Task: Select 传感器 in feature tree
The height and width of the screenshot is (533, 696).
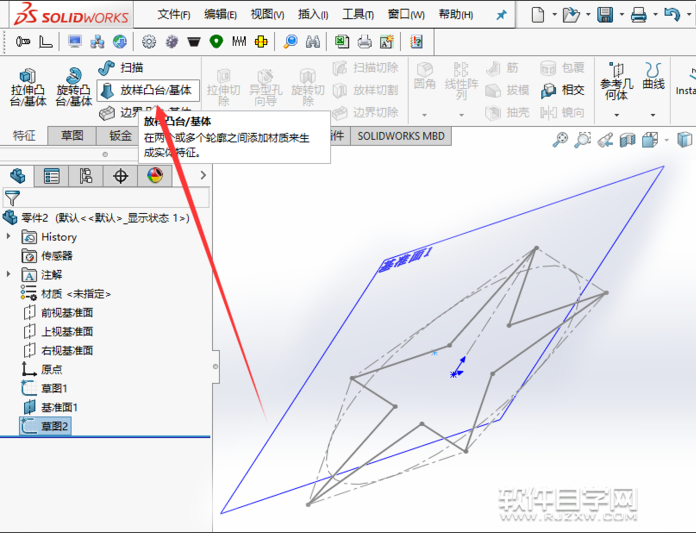Action: 47,256
